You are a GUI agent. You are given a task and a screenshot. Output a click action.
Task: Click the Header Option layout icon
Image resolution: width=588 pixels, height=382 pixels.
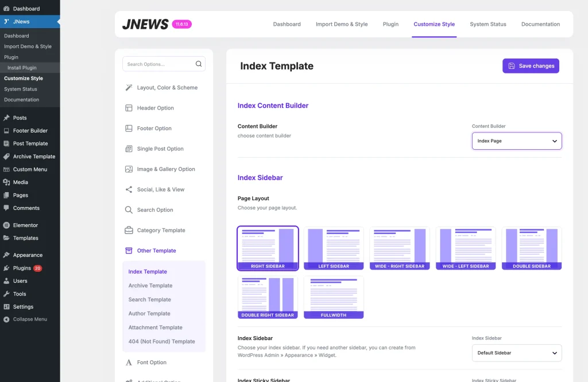coord(129,108)
